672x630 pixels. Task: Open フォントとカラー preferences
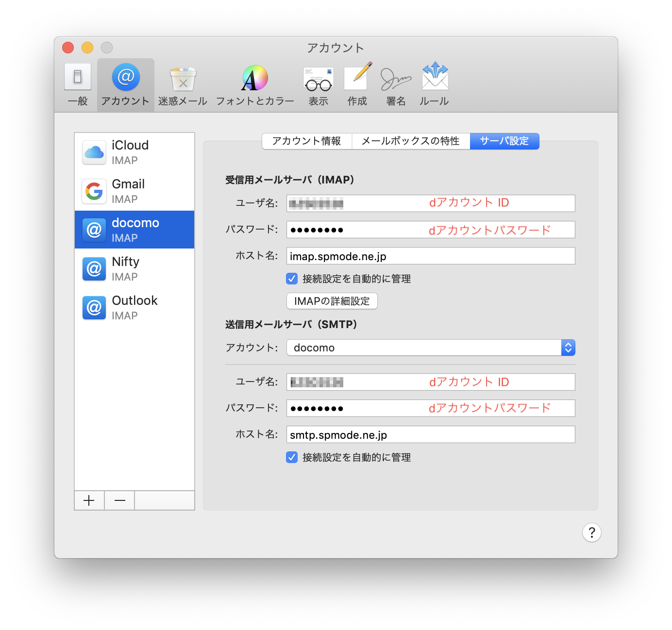tap(255, 85)
